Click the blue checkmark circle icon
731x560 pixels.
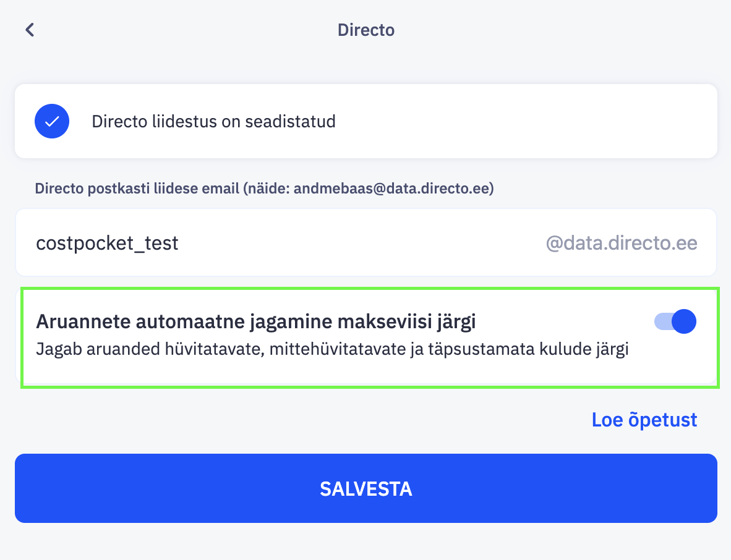[52, 121]
